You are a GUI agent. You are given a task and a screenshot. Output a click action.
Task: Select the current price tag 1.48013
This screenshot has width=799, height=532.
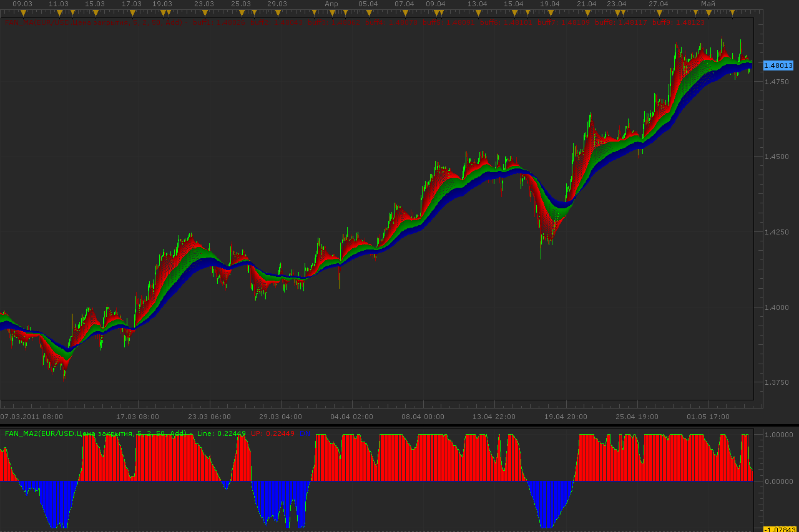(x=778, y=65)
